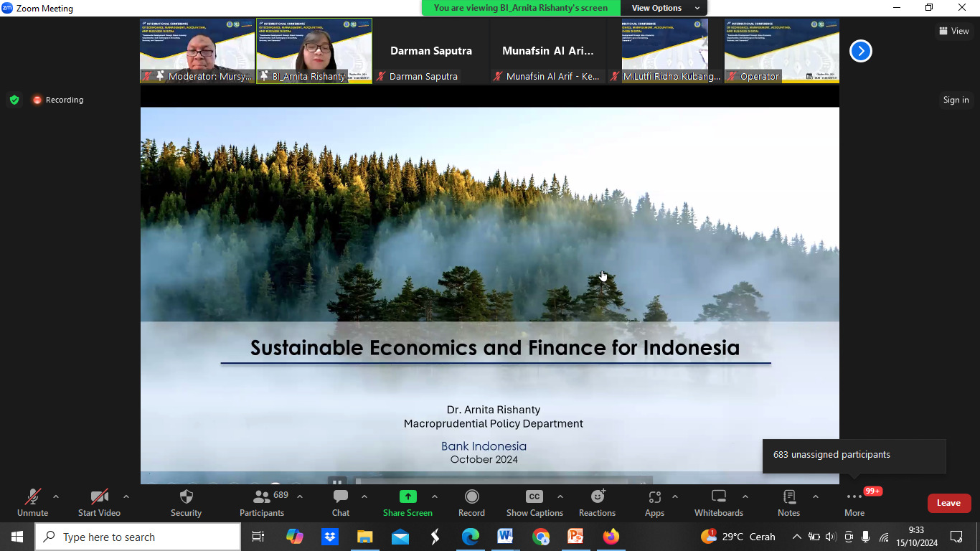This screenshot has width=980, height=551.
Task: Click the red Leave button
Action: (948, 503)
